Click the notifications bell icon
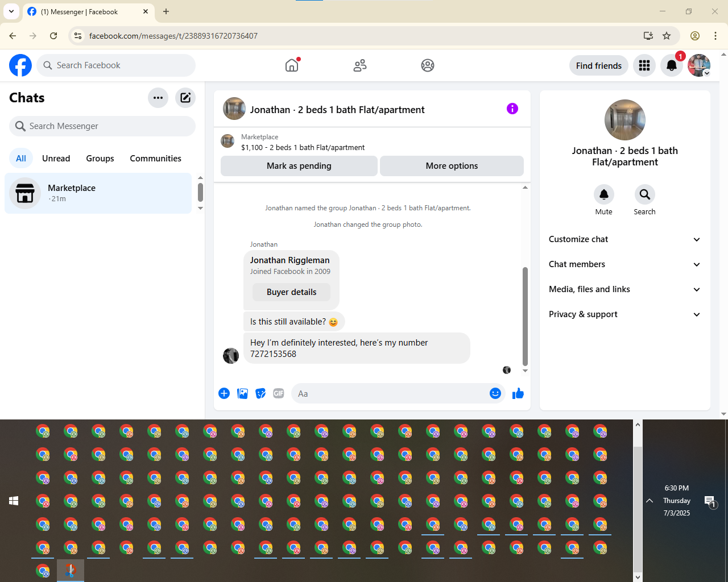Screen dimensions: 728x582 pos(672,65)
